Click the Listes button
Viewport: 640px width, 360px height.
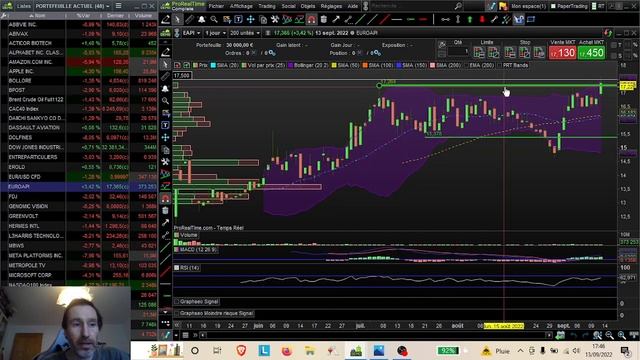pos(24,6)
